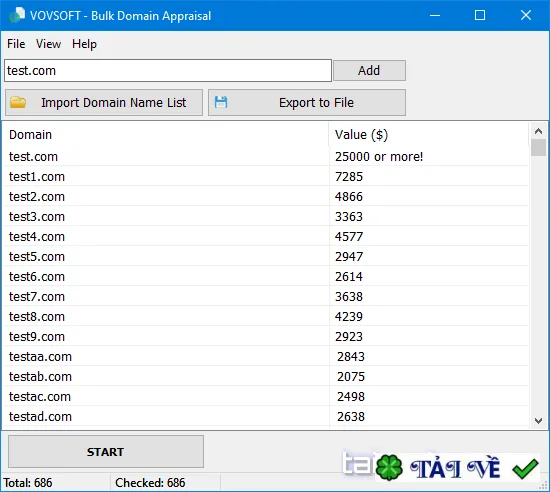Click the scrollbar down arrow

[x=538, y=420]
